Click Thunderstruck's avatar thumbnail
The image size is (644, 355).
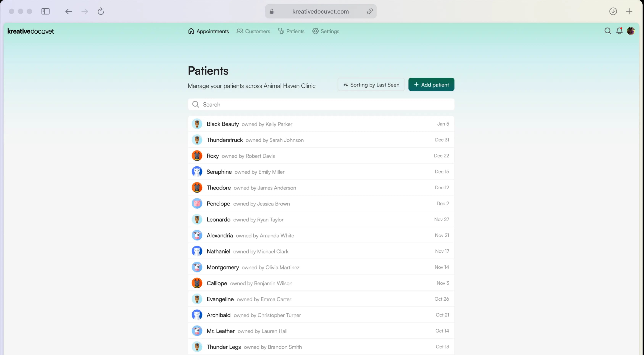point(197,140)
